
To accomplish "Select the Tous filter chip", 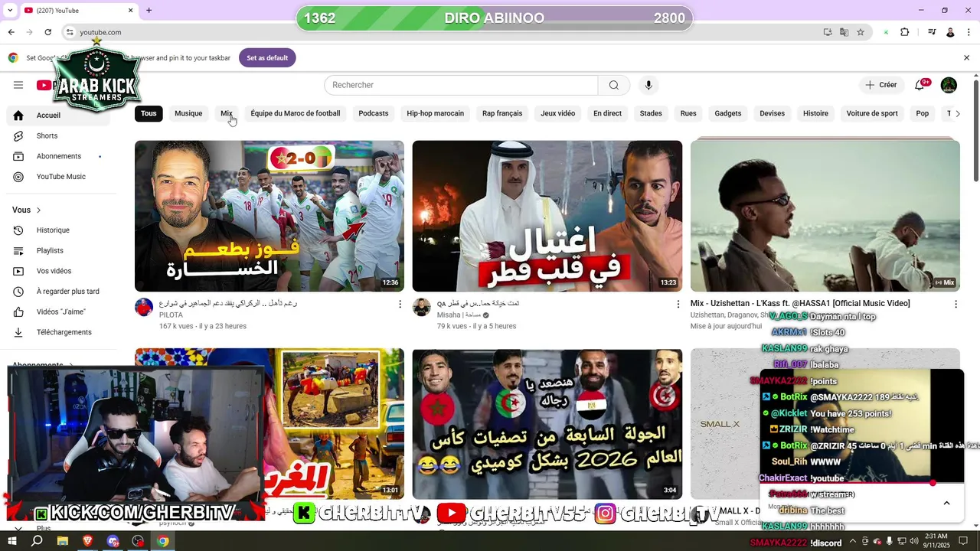I will (149, 113).
